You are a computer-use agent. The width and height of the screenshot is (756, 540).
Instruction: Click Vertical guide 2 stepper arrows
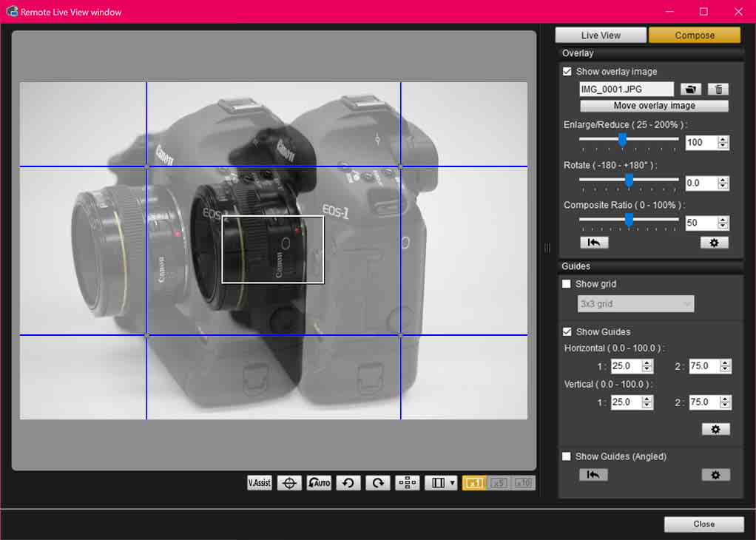[725, 402]
